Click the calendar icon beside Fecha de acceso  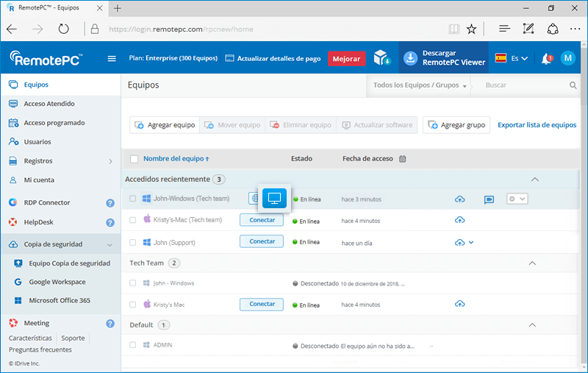click(x=403, y=159)
